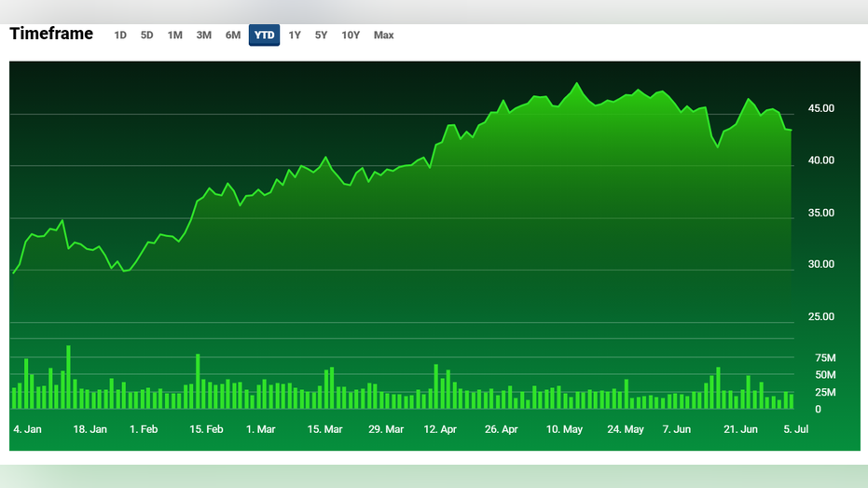The image size is (868, 488).
Task: Select the 10Y timeframe
Action: pyautogui.click(x=351, y=35)
